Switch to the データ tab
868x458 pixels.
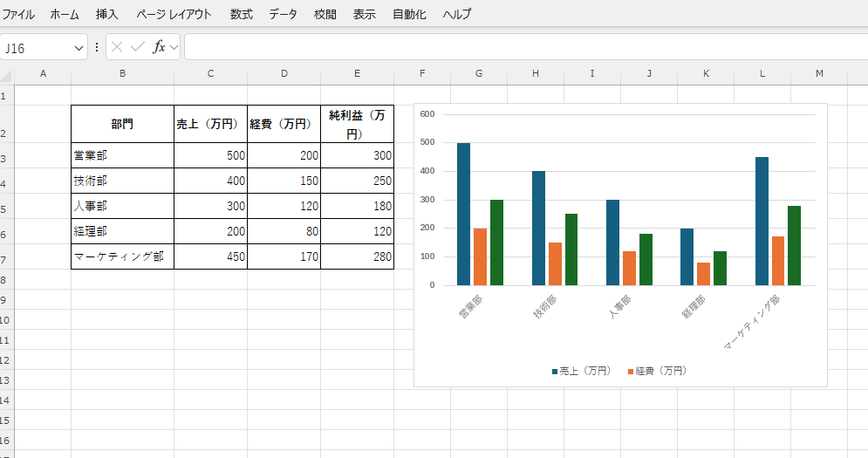(x=283, y=15)
